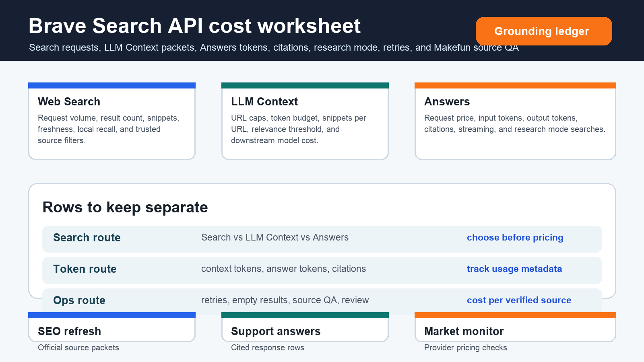Click the Answers description text
The height and width of the screenshot is (362, 644).
(x=515, y=123)
